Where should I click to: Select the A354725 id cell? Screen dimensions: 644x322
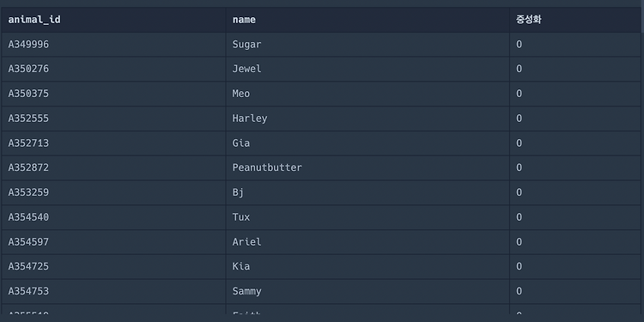pos(113,266)
